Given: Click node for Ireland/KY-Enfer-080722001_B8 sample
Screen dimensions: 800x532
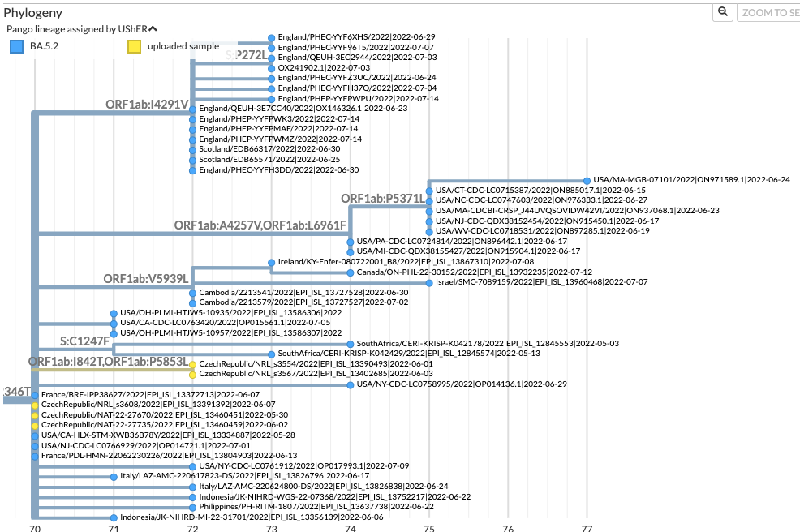Looking at the screenshot, I should tap(272, 263).
